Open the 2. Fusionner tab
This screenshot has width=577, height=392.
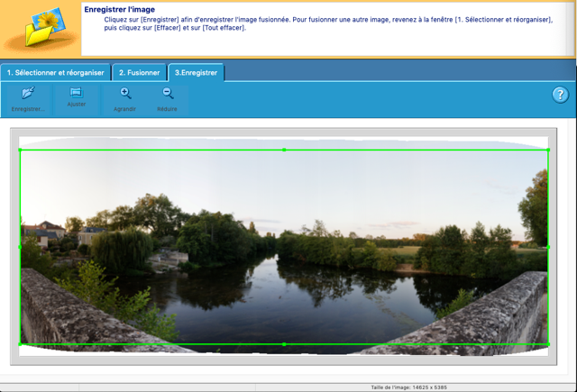(139, 72)
